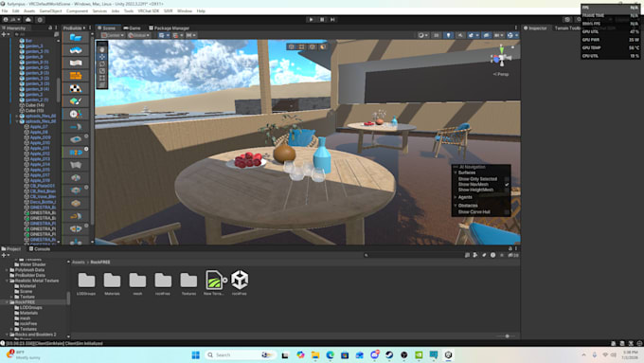This screenshot has height=363, width=644.
Task: Switch to the Package Manager tab
Action: point(169,27)
